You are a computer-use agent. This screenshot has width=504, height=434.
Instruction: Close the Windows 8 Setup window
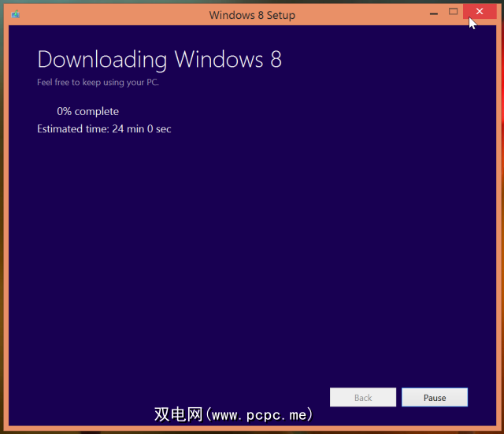tap(480, 12)
